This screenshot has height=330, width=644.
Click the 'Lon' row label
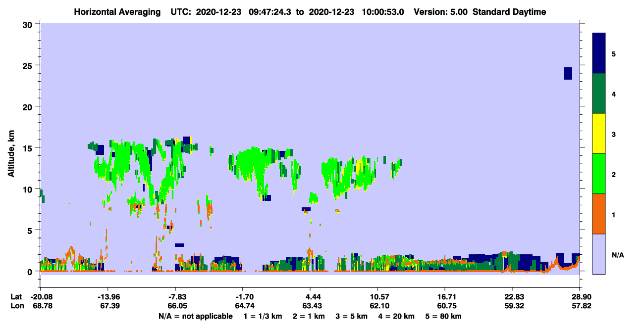tap(17, 306)
